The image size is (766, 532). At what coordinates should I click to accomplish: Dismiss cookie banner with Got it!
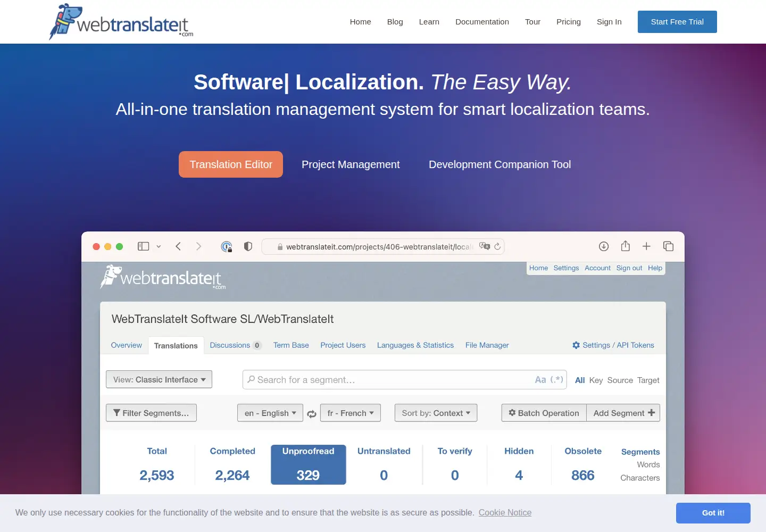(x=713, y=513)
